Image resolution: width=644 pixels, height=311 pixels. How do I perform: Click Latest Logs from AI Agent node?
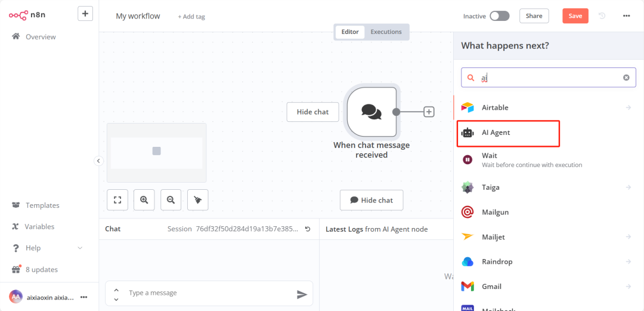(377, 229)
